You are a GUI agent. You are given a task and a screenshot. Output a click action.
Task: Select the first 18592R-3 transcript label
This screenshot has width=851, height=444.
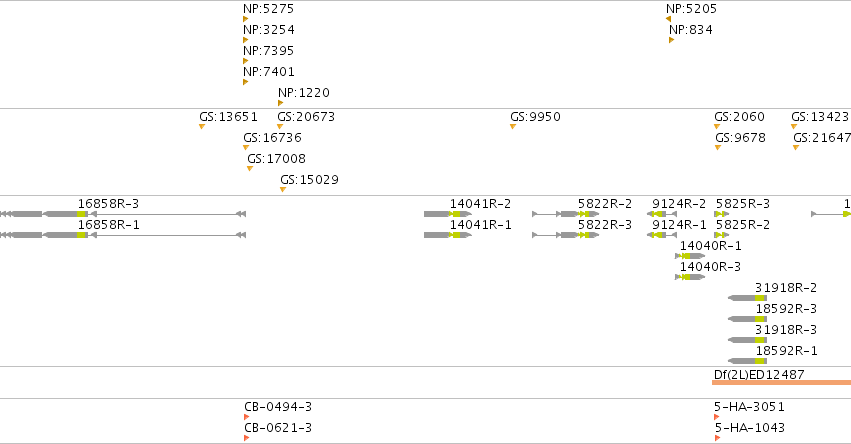pos(786,309)
